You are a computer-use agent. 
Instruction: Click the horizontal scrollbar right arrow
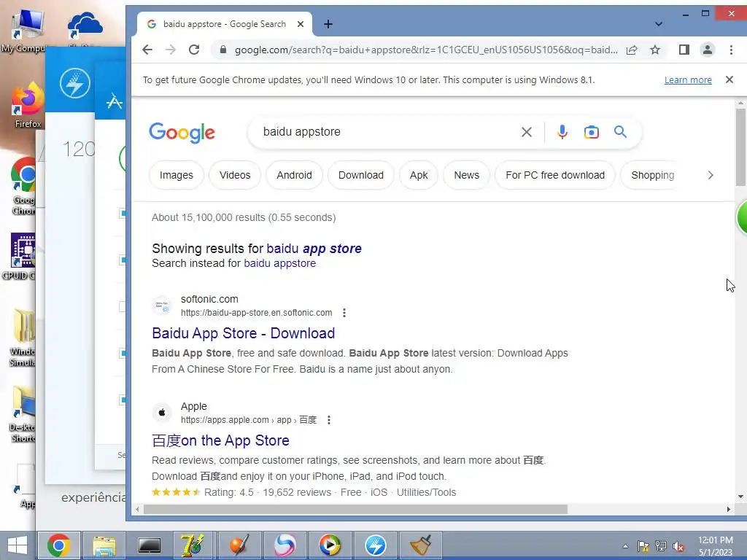pos(729,509)
